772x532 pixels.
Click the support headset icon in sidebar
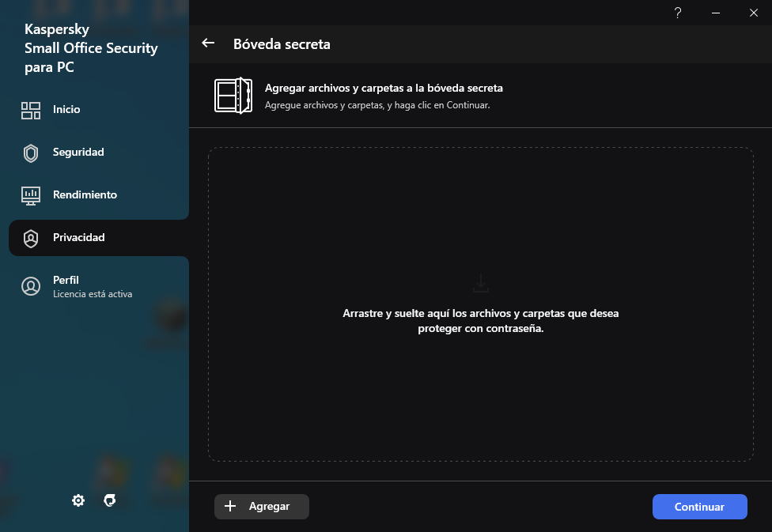111,500
